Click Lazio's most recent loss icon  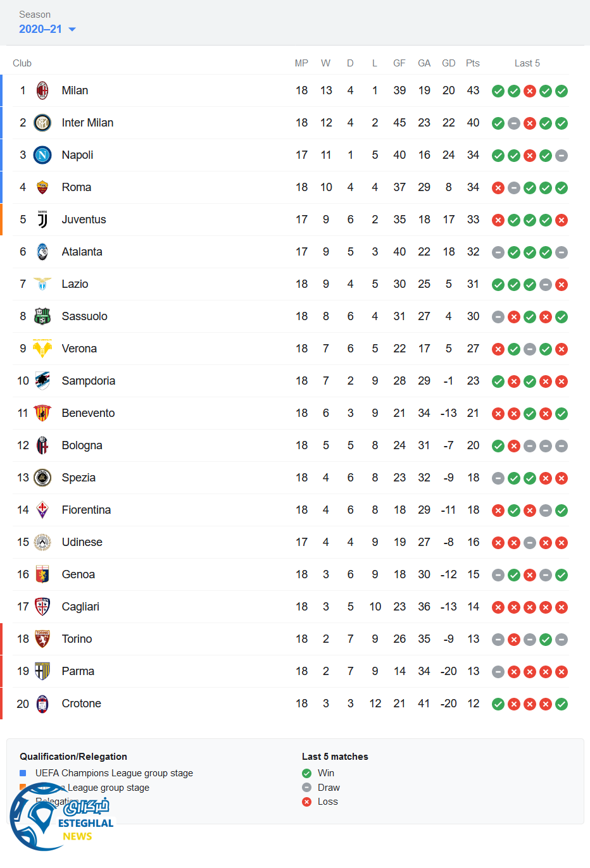562,285
